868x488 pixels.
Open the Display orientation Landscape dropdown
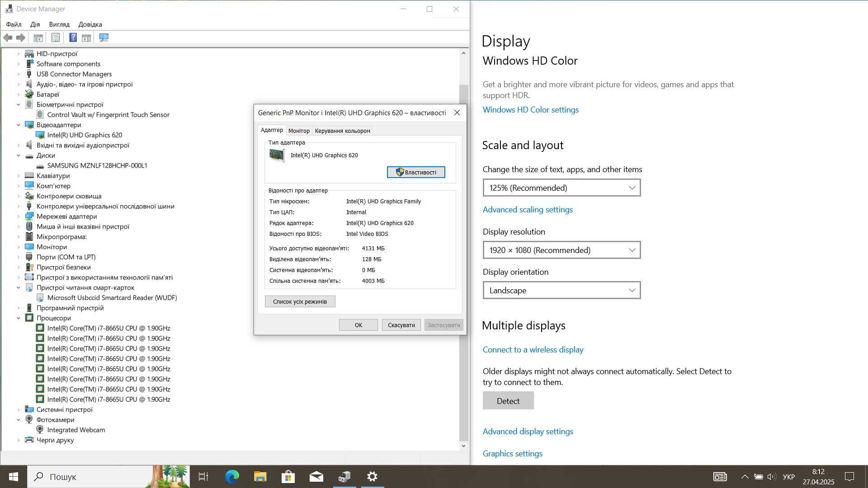click(561, 291)
